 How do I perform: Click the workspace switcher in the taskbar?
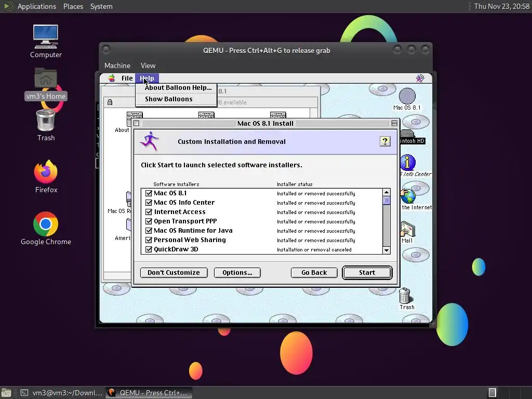(493, 393)
